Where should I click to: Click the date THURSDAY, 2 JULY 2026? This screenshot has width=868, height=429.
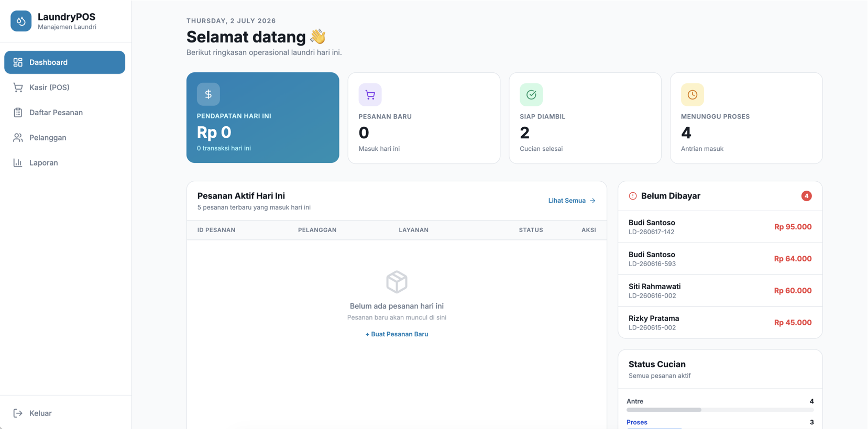click(231, 21)
